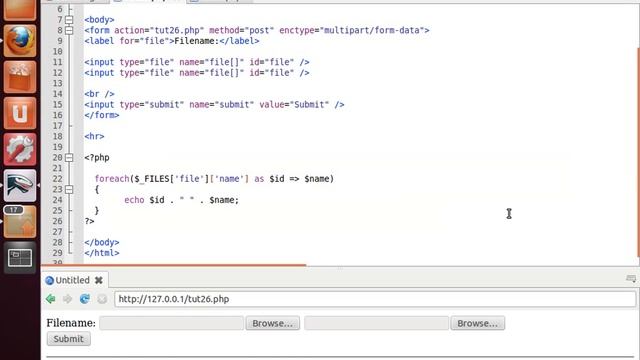Image resolution: width=640 pixels, height=360 pixels.
Task: Open Ubuntu Software Center shopping bag icon
Action: coord(20,77)
